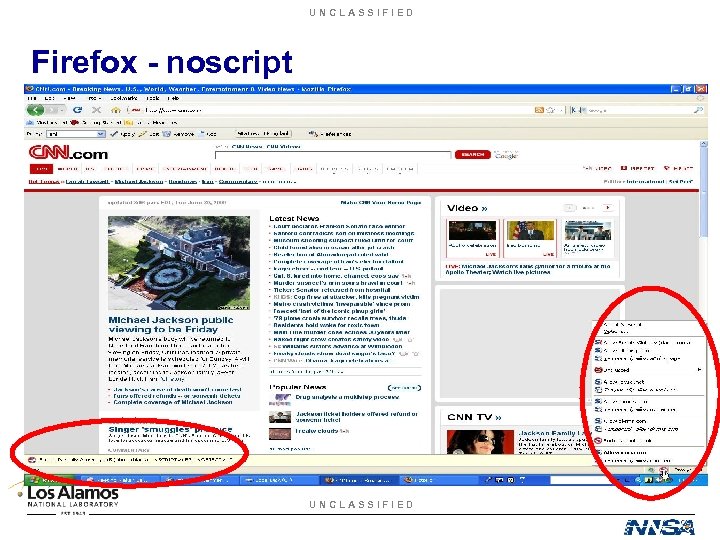Click the Reload page icon

pyautogui.click(x=78, y=110)
